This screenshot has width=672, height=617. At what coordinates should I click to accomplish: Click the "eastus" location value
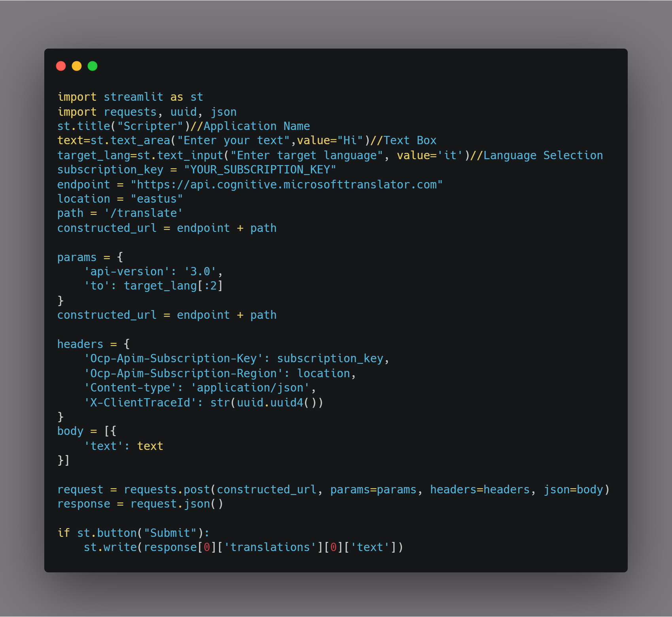coord(157,199)
